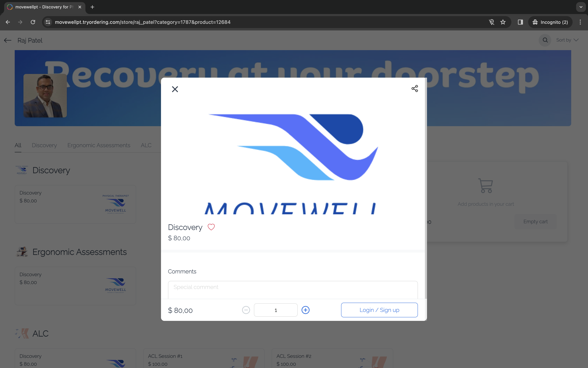This screenshot has width=588, height=368.
Task: Click the Empty cart button
Action: click(535, 222)
